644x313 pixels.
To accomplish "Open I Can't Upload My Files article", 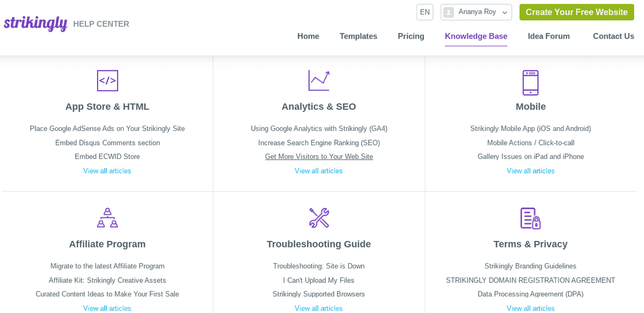I will pyautogui.click(x=319, y=280).
